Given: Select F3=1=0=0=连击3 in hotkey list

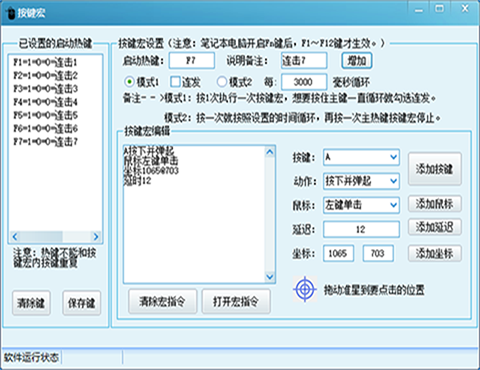Looking at the screenshot, I should tap(45, 89).
